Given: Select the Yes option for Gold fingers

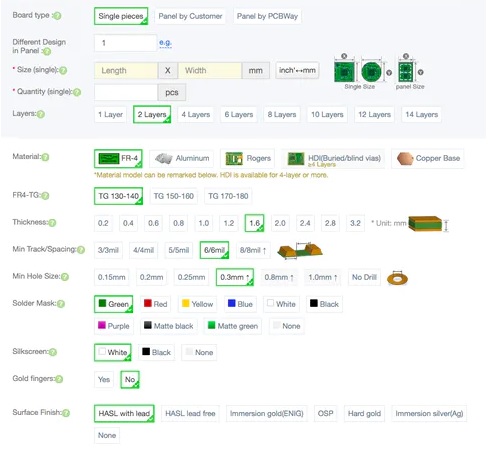Looking at the screenshot, I should (x=104, y=379).
